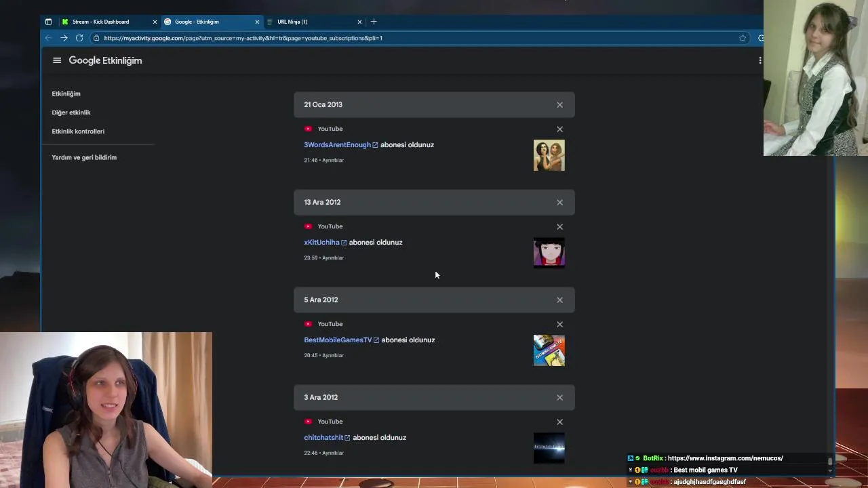This screenshot has height=488, width=868.
Task: Switch to Google - Etkinliğim tab
Action: (212, 22)
